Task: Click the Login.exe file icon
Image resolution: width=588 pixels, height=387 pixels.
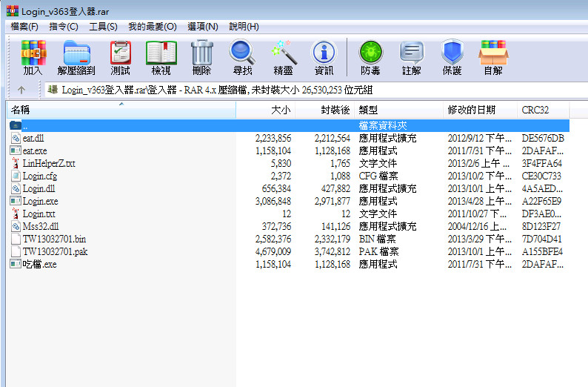Action: (x=16, y=201)
